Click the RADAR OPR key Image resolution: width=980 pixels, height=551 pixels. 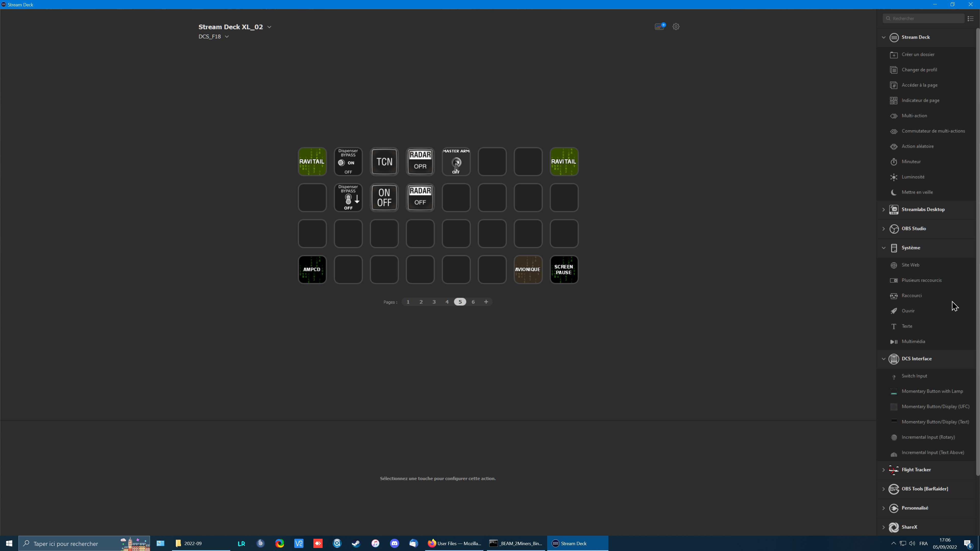[x=420, y=162]
